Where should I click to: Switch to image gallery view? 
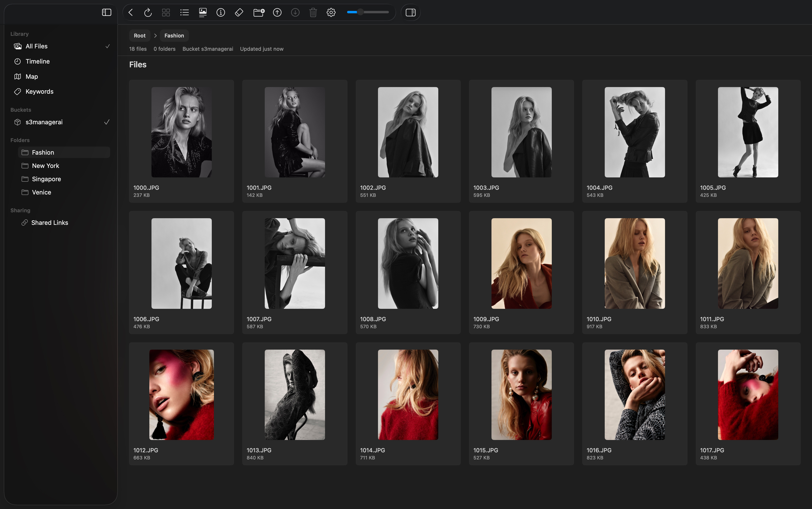coord(203,13)
